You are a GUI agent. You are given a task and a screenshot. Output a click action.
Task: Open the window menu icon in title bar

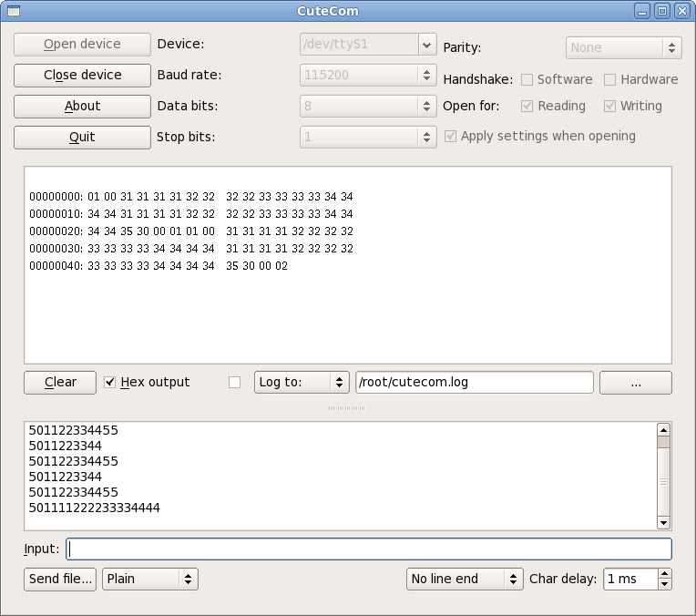click(14, 11)
